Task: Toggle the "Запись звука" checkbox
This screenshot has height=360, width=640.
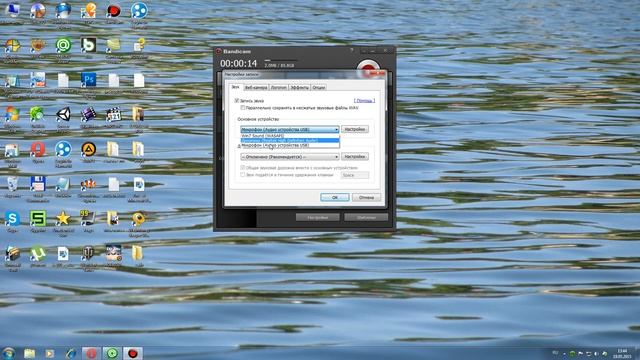Action: 236,100
